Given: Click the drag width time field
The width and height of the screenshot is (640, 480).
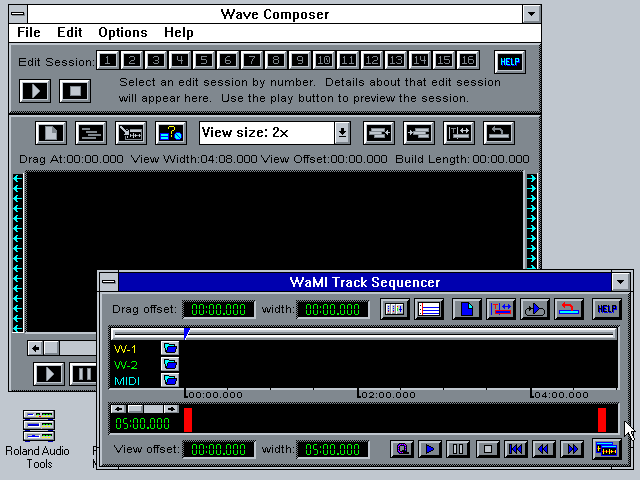Looking at the screenshot, I should pyautogui.click(x=333, y=309).
